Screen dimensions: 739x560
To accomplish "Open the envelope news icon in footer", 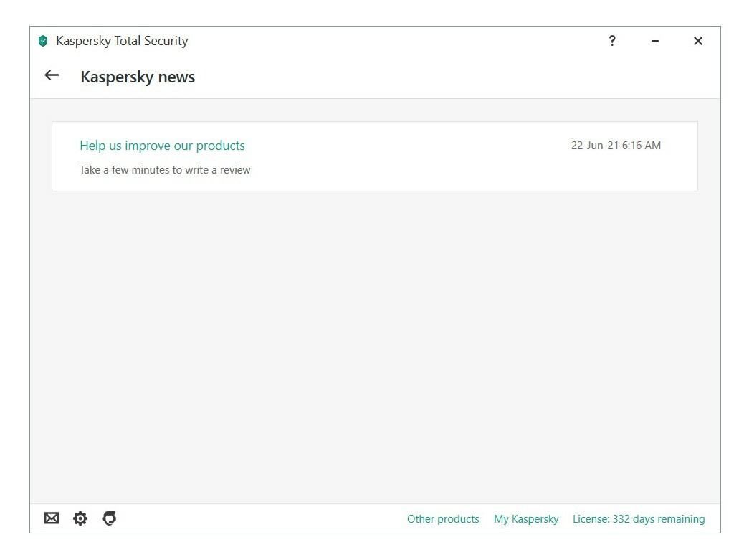I will click(52, 518).
